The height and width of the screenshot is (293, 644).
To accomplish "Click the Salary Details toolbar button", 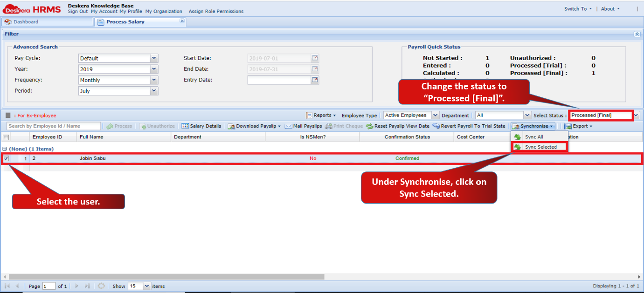I will (201, 126).
